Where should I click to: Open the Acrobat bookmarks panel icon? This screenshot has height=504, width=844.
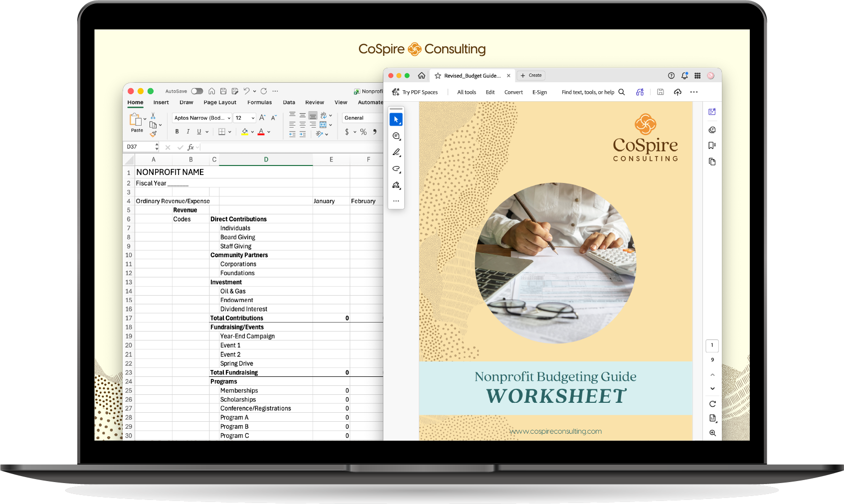(x=712, y=146)
